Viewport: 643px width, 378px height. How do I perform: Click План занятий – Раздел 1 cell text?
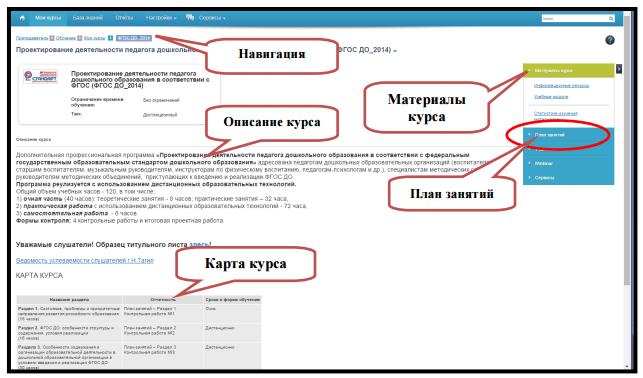150,309
